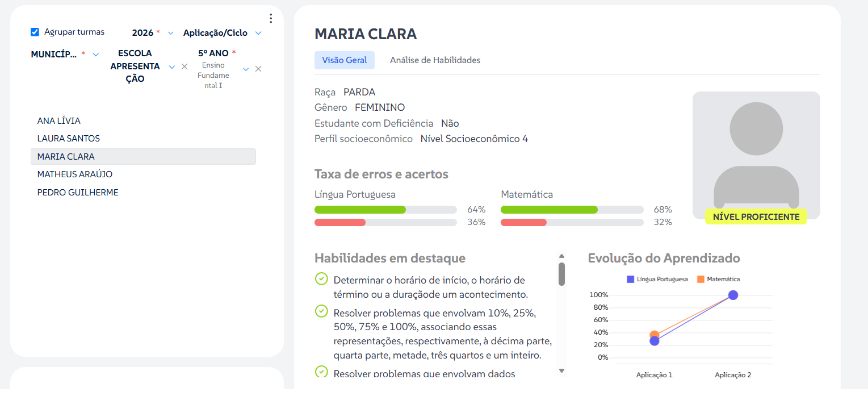
Task: Expand the Escola Apresentação dropdown
Action: [172, 66]
